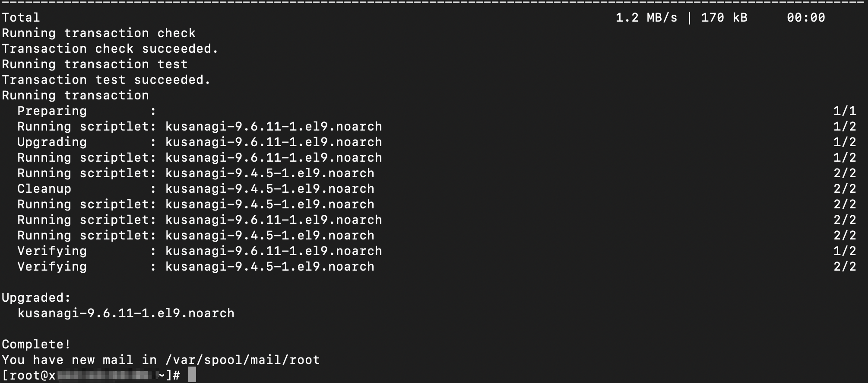Image resolution: width=868 pixels, height=383 pixels.
Task: Click the blurred hostname in shell prompt
Action: [107, 375]
